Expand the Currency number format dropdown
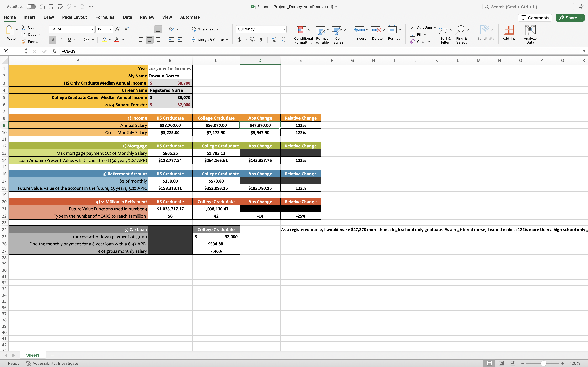The image size is (588, 367). pos(284,29)
